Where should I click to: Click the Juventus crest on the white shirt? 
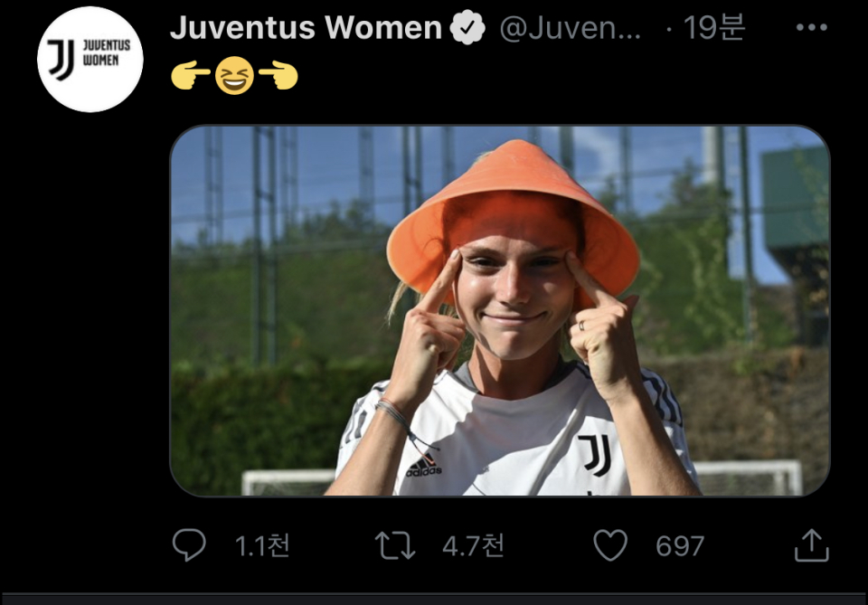(594, 454)
